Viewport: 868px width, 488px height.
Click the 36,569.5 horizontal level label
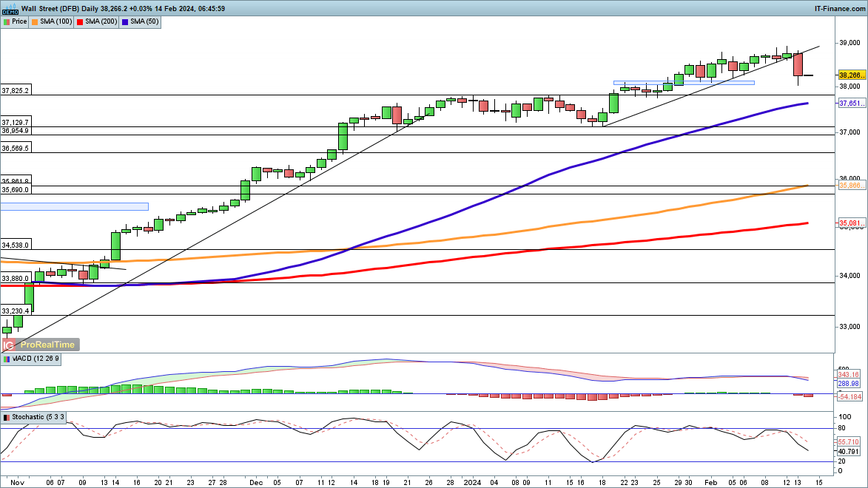16,149
